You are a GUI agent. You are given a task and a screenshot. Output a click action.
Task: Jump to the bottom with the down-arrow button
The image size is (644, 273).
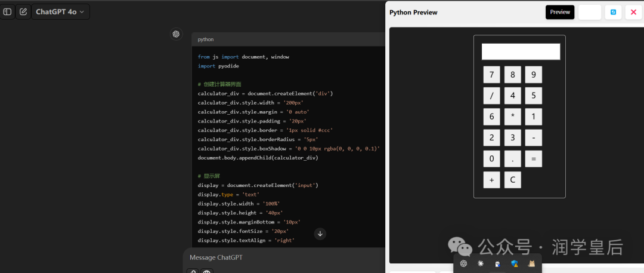(320, 234)
